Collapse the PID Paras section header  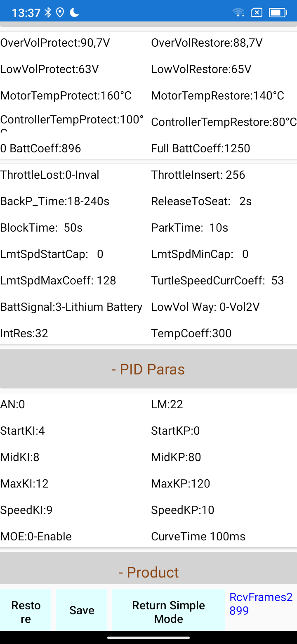pyautogui.click(x=148, y=369)
